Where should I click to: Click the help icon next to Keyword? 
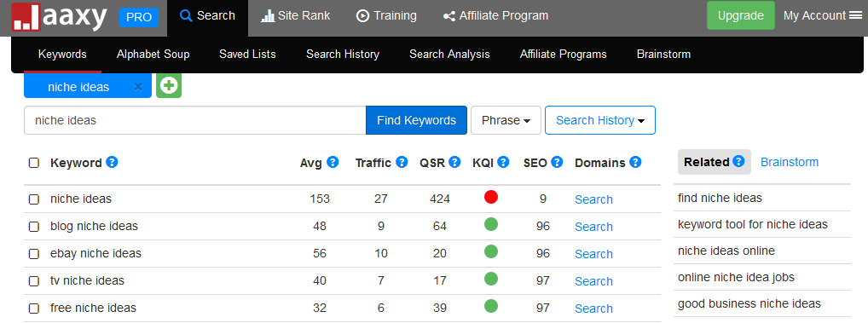[x=113, y=163]
